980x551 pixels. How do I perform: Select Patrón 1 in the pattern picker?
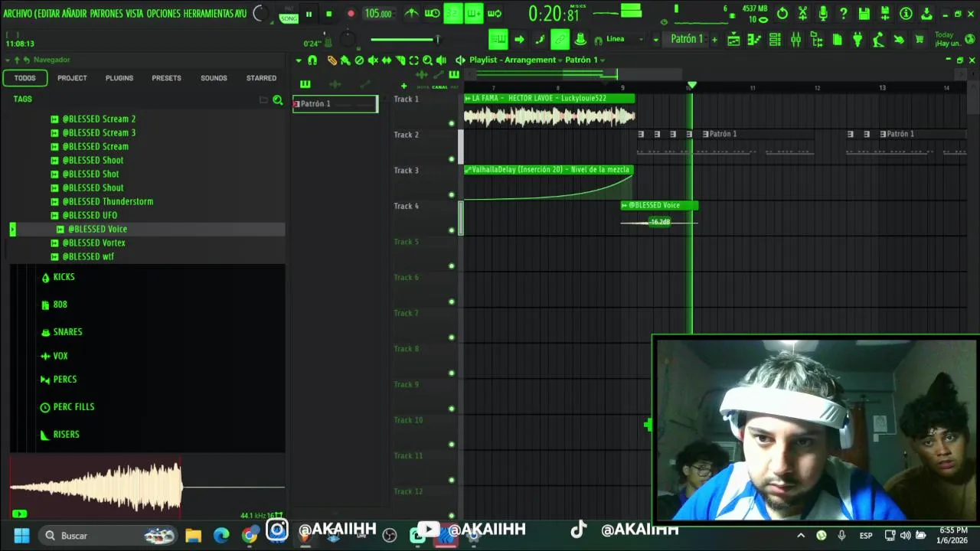point(335,103)
